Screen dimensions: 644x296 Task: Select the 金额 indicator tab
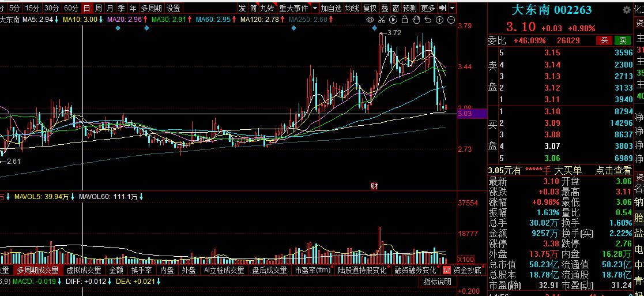coord(116,270)
